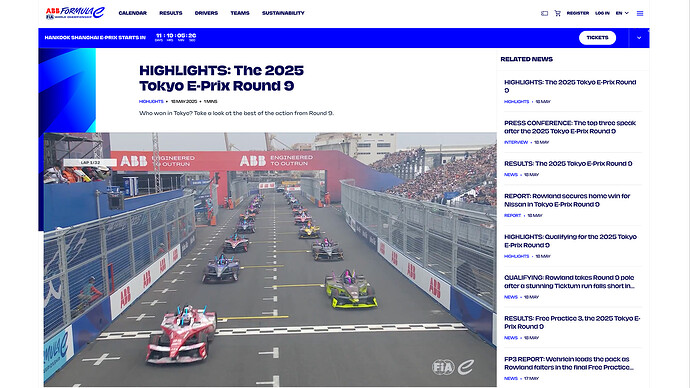
Task: Click the Report tag under Rowland home win
Action: click(512, 216)
